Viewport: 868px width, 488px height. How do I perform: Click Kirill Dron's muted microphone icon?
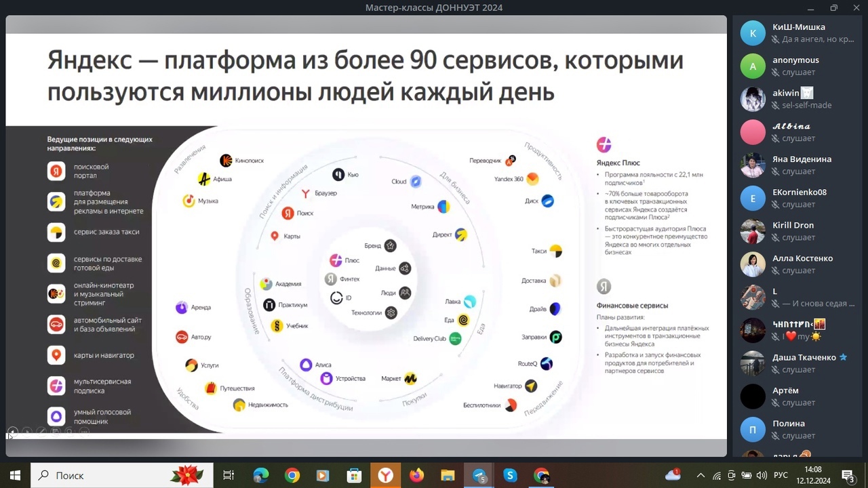click(x=776, y=238)
